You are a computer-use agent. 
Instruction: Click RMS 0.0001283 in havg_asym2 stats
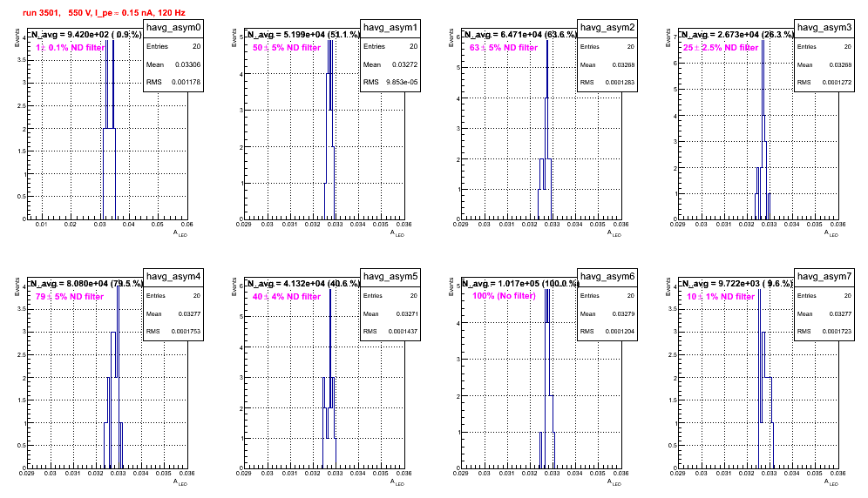click(607, 82)
